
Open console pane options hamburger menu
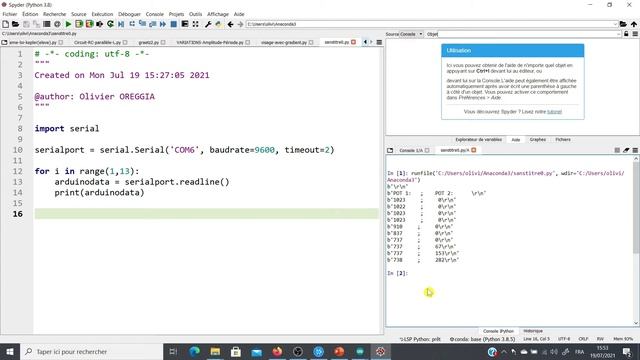click(x=635, y=150)
